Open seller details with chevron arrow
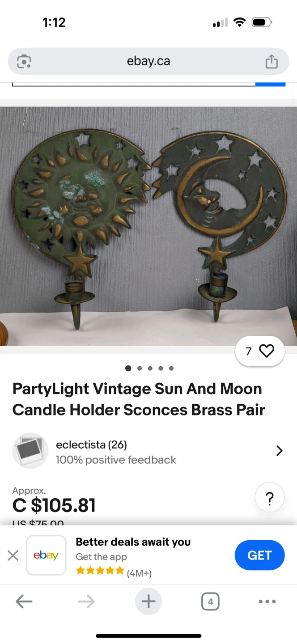The width and height of the screenshot is (297, 644). pyautogui.click(x=280, y=451)
